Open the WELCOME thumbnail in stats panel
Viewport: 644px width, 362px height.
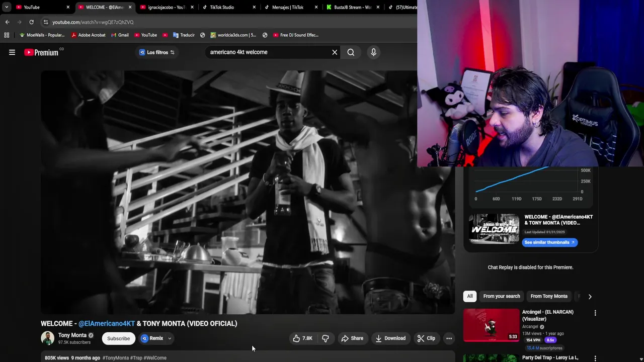[x=494, y=229]
